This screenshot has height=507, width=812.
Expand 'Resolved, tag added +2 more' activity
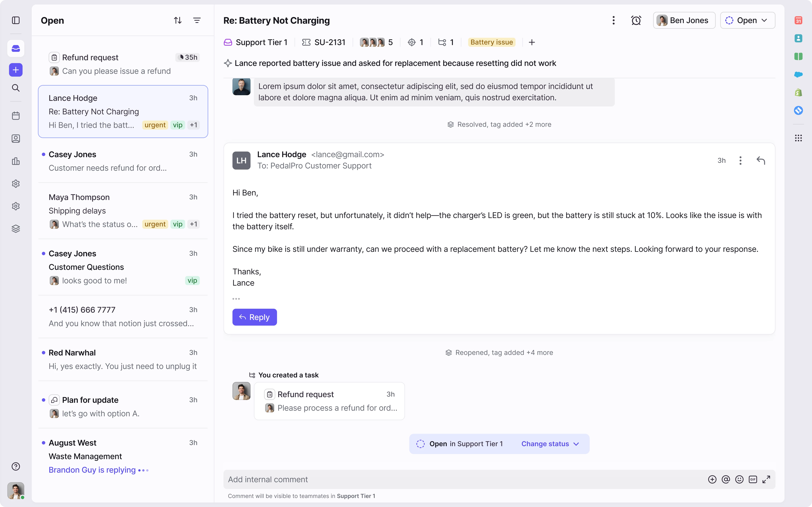499,124
